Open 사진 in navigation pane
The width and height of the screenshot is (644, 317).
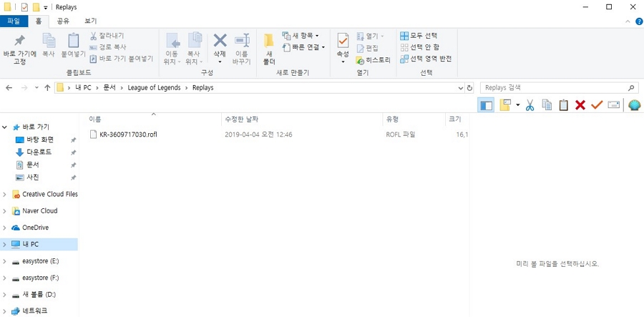click(x=32, y=177)
